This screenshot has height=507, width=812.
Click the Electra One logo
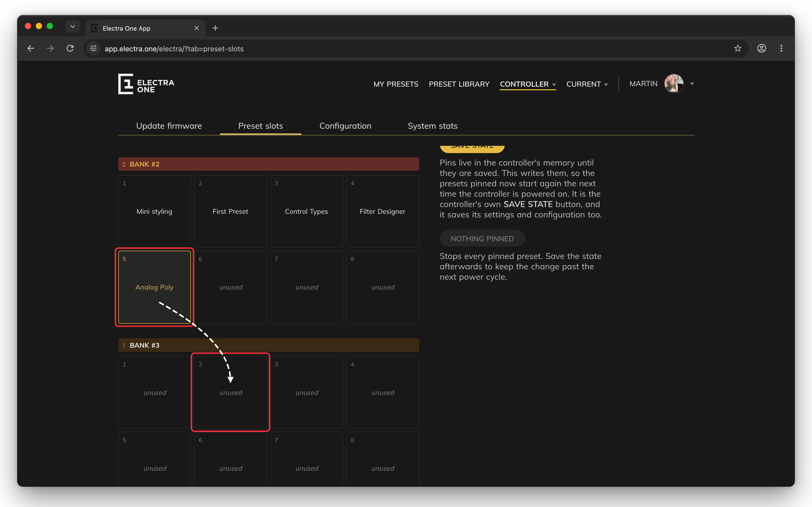click(x=146, y=84)
